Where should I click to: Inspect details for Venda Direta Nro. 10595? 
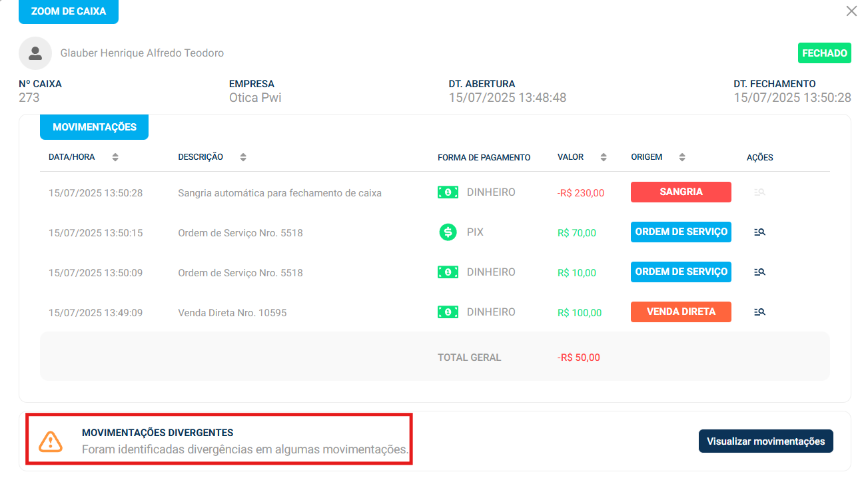click(x=759, y=312)
